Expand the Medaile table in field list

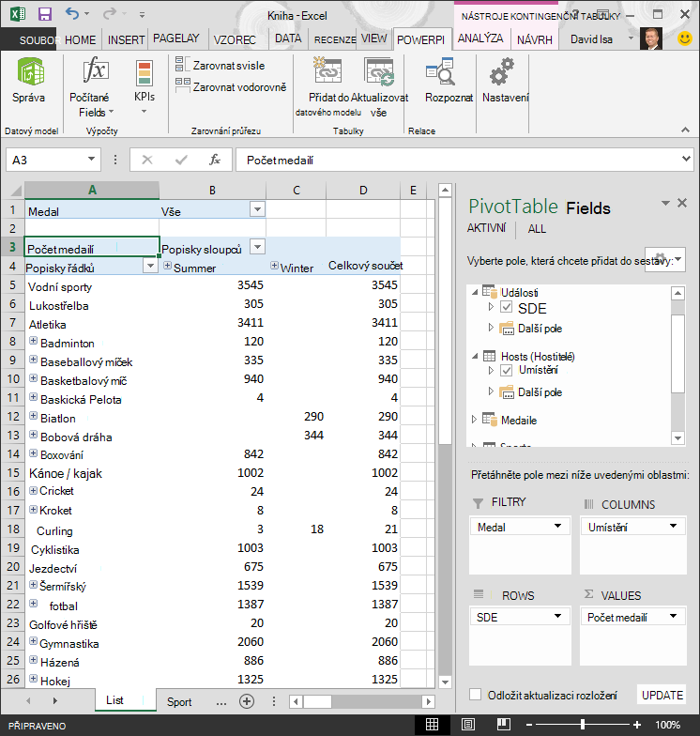(474, 420)
